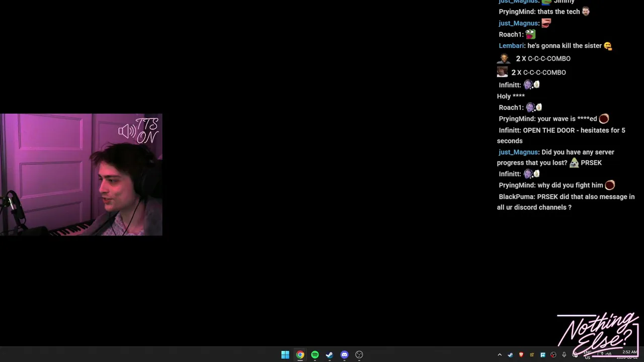Image resolution: width=644 pixels, height=362 pixels.
Task: Click the avatar beside the second "2 X C-C-C-COMBO"
Action: pos(502,72)
